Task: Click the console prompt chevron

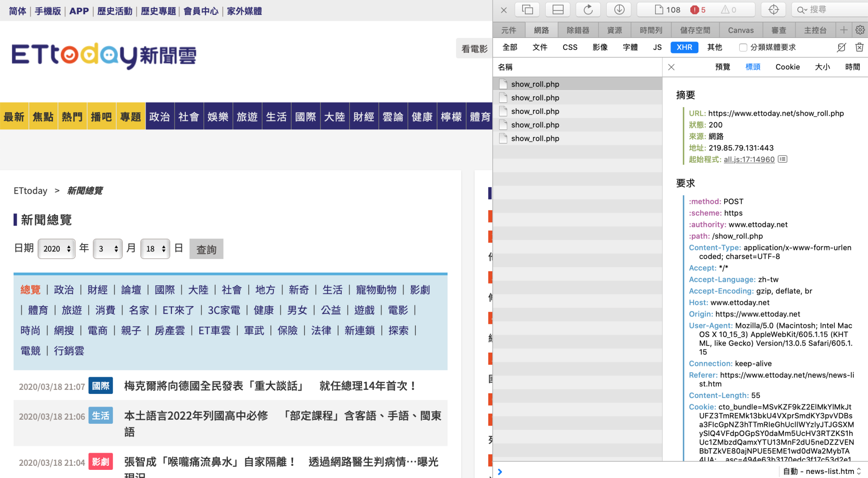Action: pyautogui.click(x=500, y=472)
